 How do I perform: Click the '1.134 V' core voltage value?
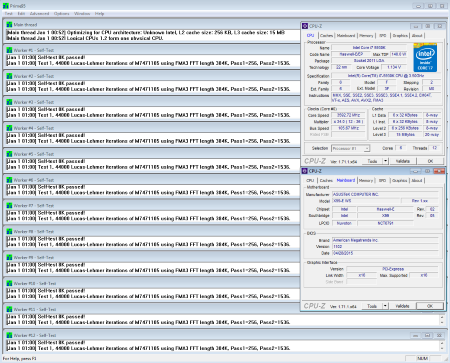pyautogui.click(x=394, y=67)
